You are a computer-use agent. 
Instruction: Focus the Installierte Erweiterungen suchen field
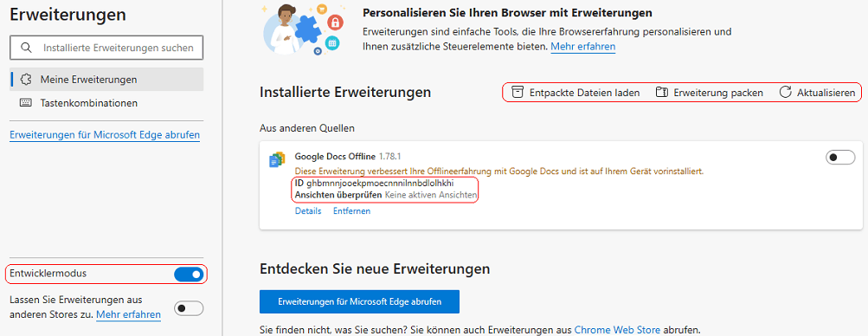[x=106, y=48]
